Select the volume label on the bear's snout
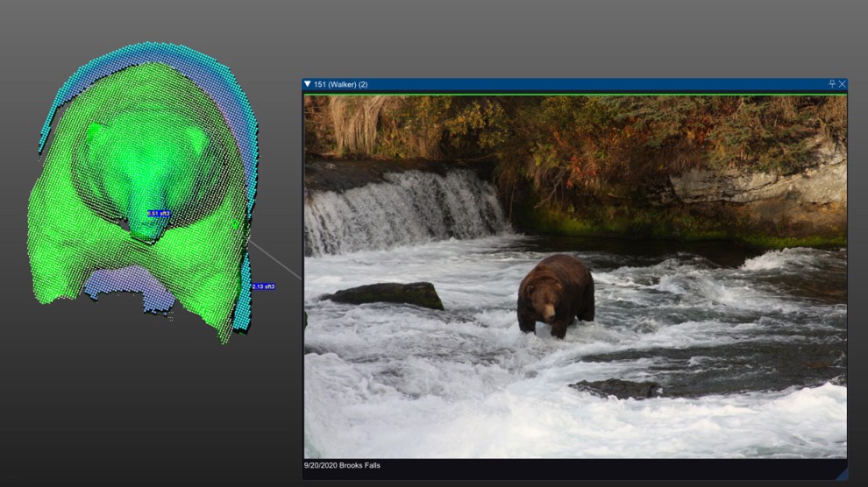The width and height of the screenshot is (868, 487). (x=158, y=213)
